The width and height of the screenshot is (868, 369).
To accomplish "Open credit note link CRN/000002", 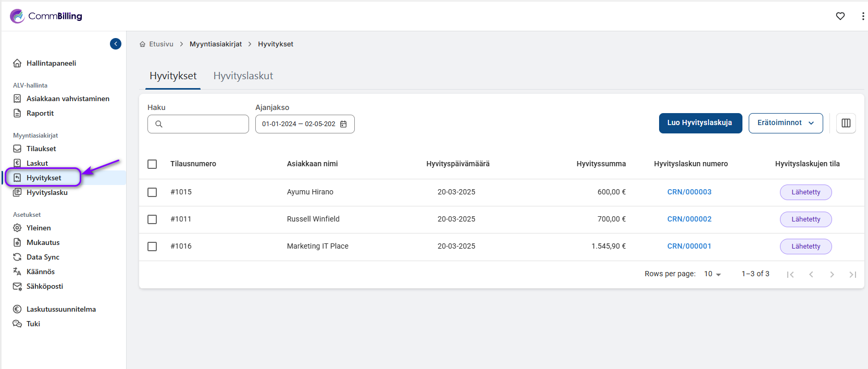I will pos(689,219).
